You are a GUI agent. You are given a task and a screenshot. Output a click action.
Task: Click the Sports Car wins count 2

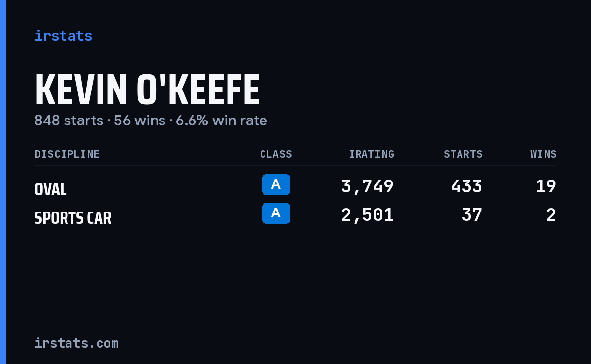pos(551,215)
